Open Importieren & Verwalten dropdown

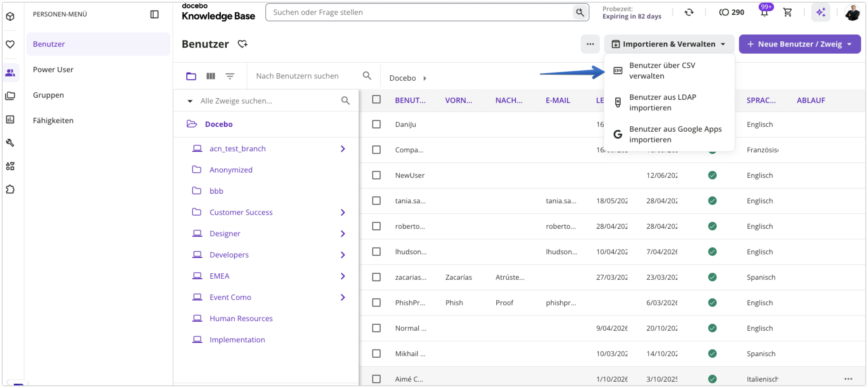pyautogui.click(x=669, y=44)
